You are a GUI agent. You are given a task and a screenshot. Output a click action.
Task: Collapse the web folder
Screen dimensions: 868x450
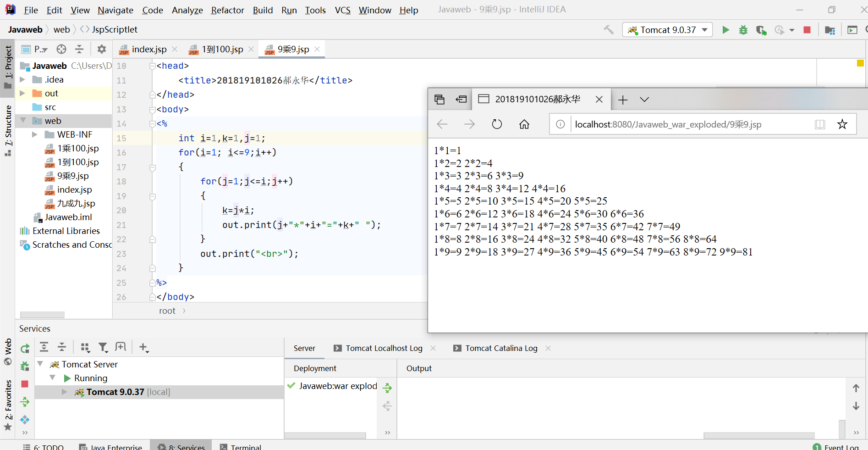pos(22,121)
